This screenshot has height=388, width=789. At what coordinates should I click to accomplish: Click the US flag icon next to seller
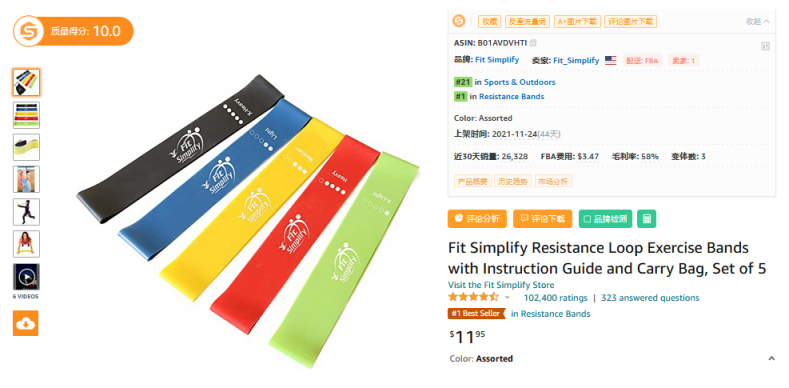(610, 60)
